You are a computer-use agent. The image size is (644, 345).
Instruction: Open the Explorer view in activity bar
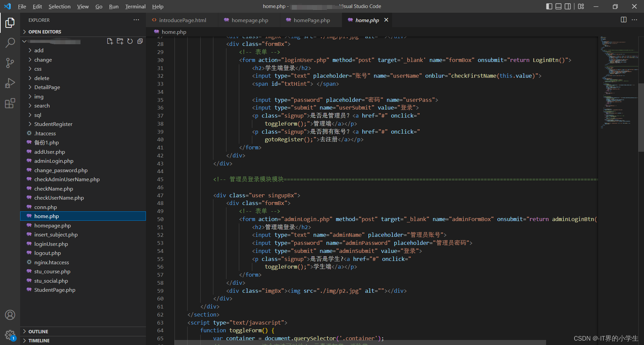(10, 23)
